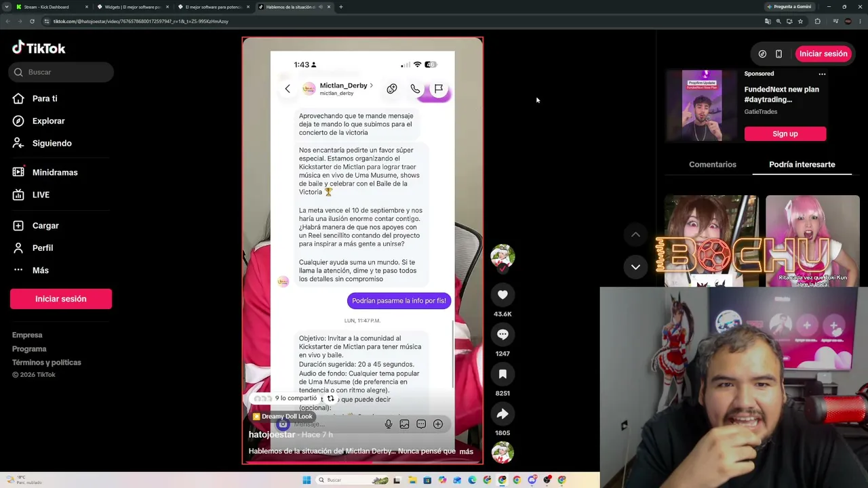The width and height of the screenshot is (868, 488).
Task: Open the coin icon next to Iniciar sesión
Action: (x=762, y=54)
